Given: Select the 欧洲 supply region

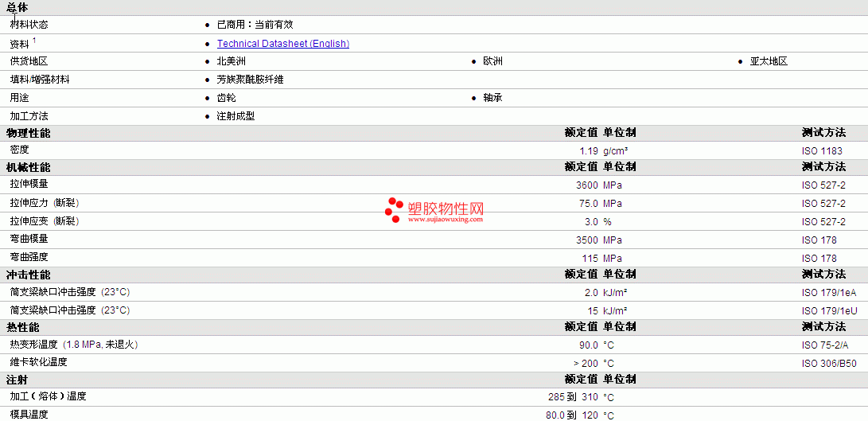Looking at the screenshot, I should pyautogui.click(x=492, y=61).
